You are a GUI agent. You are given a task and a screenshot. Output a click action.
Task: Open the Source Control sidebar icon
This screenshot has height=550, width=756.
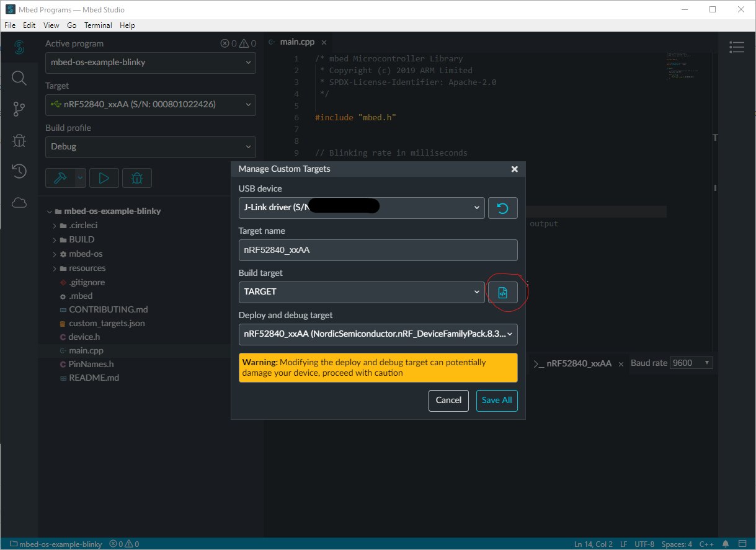click(x=19, y=110)
